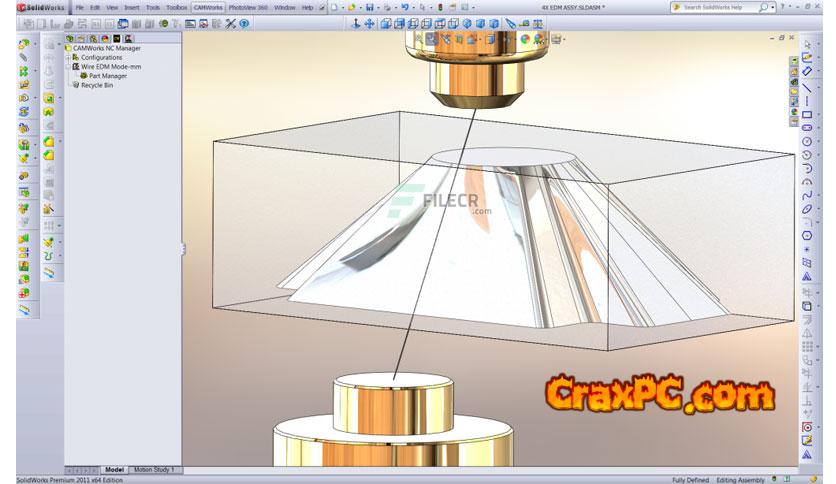Click the Open document icon
Image resolution: width=836 pixels, height=484 pixels.
tap(351, 7)
